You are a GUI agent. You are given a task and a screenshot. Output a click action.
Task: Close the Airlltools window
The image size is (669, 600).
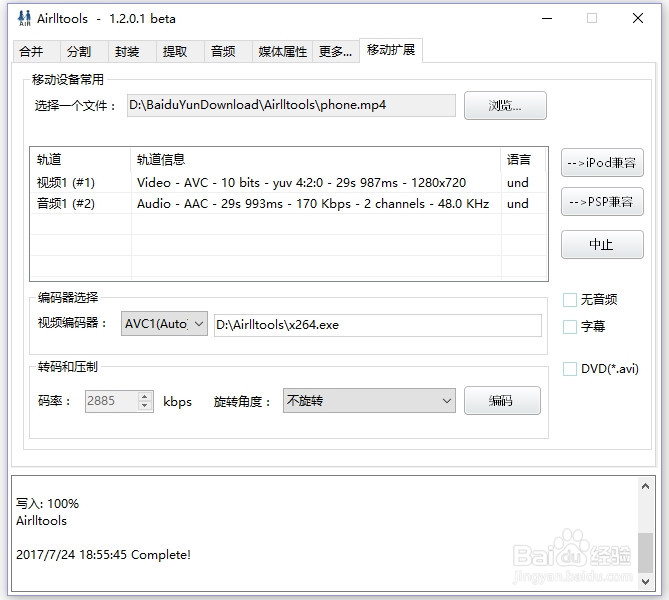(638, 18)
